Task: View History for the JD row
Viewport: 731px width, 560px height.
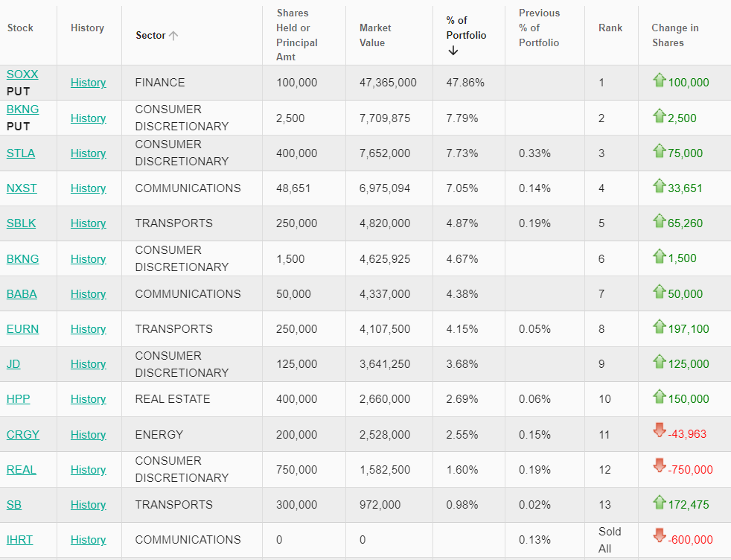Action: coord(88,364)
